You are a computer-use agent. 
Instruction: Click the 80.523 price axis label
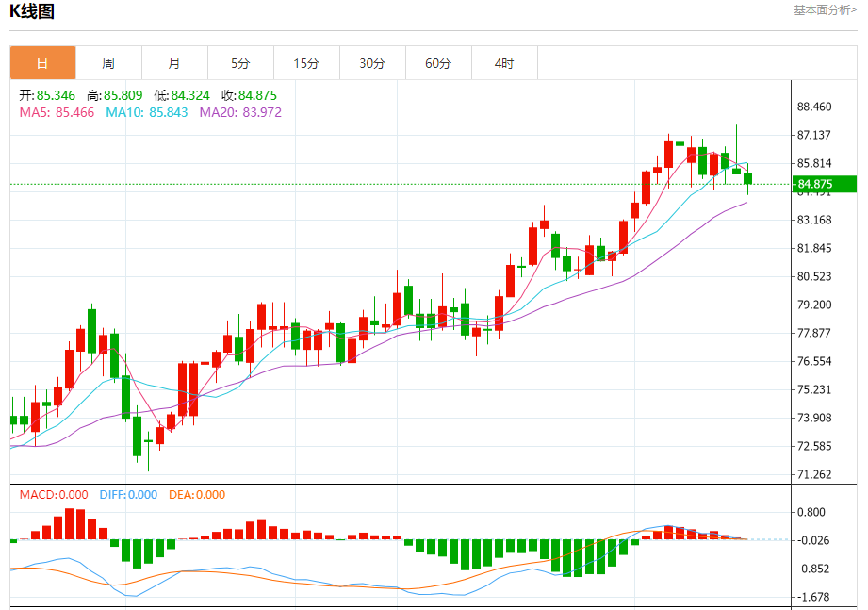pos(813,276)
